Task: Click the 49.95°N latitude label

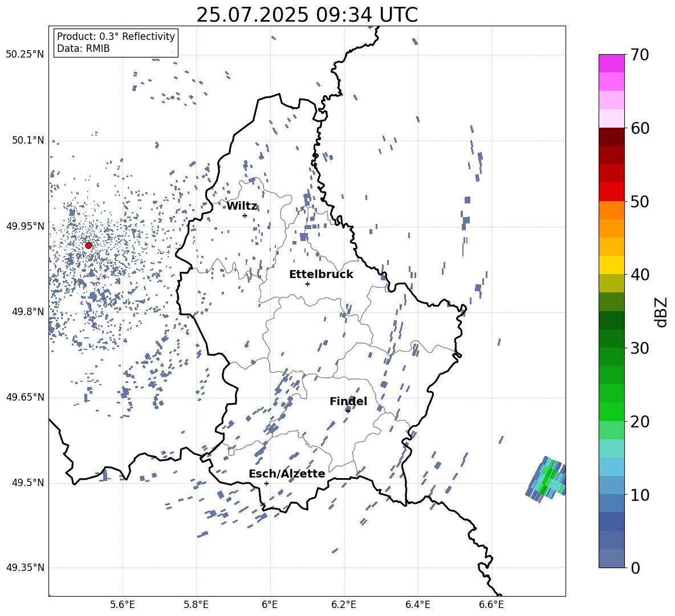Action: point(25,226)
